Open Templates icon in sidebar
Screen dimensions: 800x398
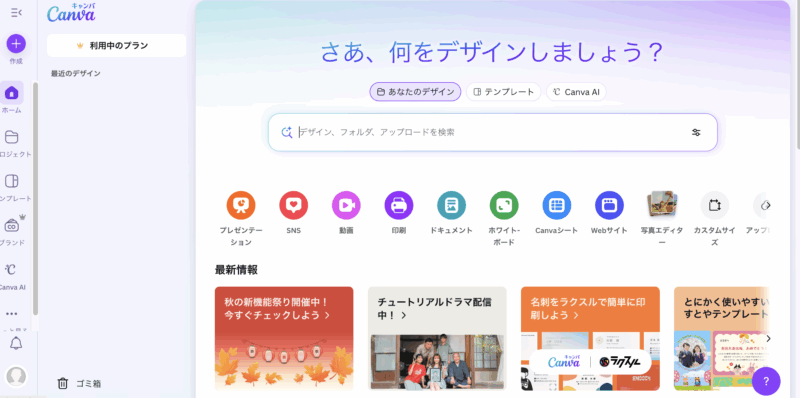pyautogui.click(x=11, y=181)
